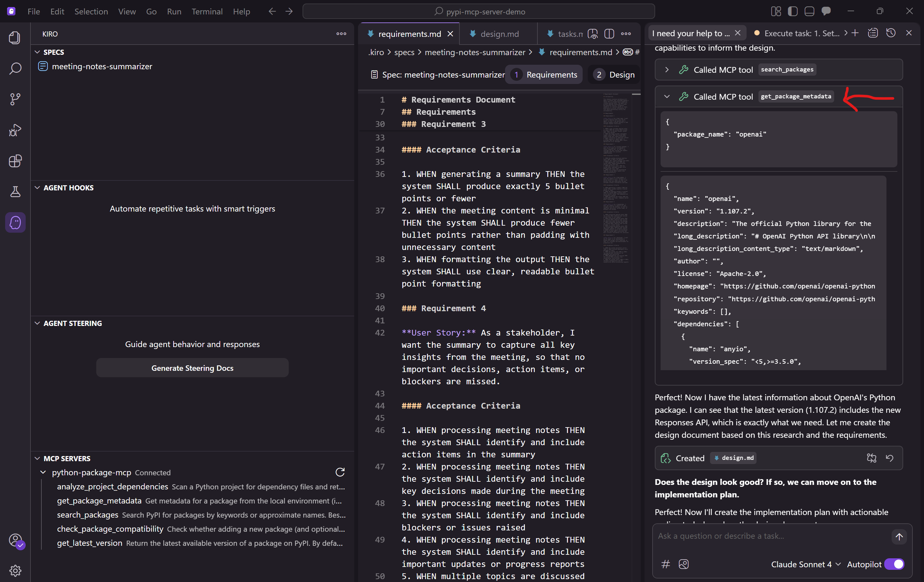
Task: Open the Extensions sidebar icon
Action: point(15,161)
